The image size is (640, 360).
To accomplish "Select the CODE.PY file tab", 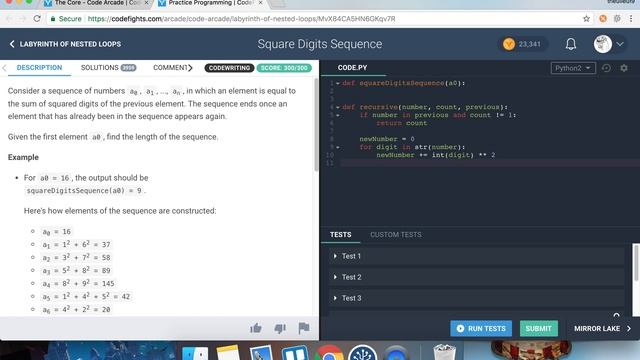I will [x=352, y=68].
